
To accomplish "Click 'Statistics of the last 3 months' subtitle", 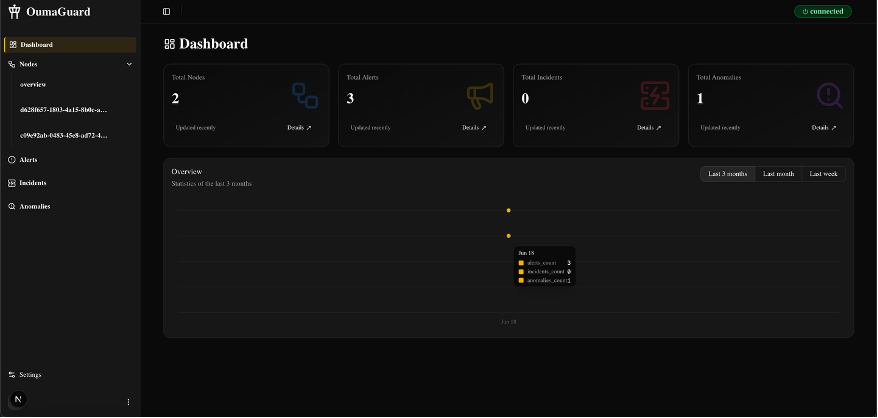I will pyautogui.click(x=212, y=184).
